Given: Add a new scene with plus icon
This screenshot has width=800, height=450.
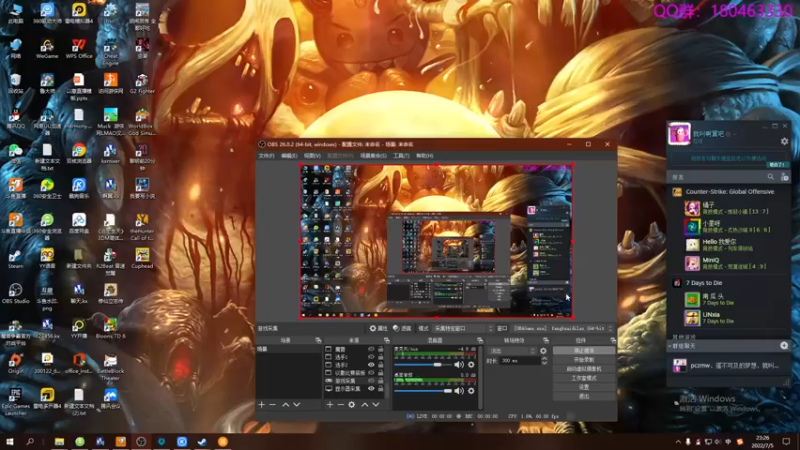Looking at the screenshot, I should pos(262,405).
